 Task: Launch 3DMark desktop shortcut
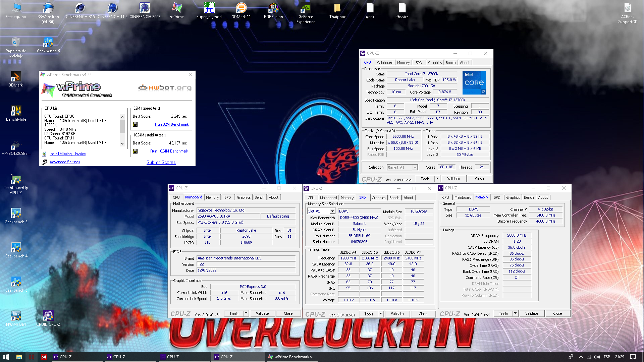click(x=16, y=79)
